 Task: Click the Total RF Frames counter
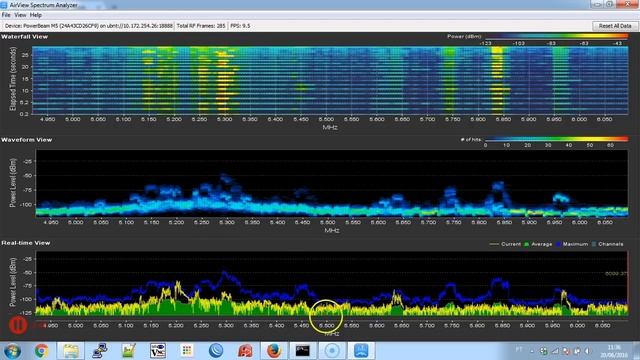tap(201, 26)
